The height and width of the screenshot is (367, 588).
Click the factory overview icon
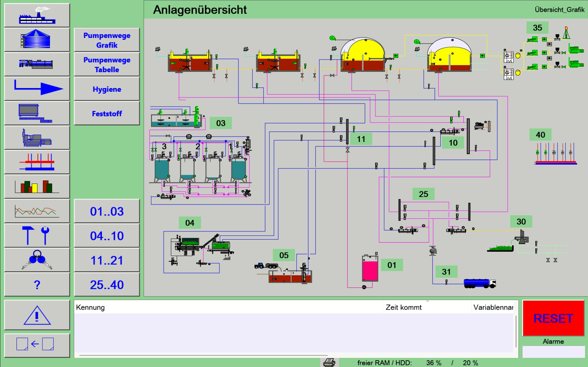click(x=37, y=16)
